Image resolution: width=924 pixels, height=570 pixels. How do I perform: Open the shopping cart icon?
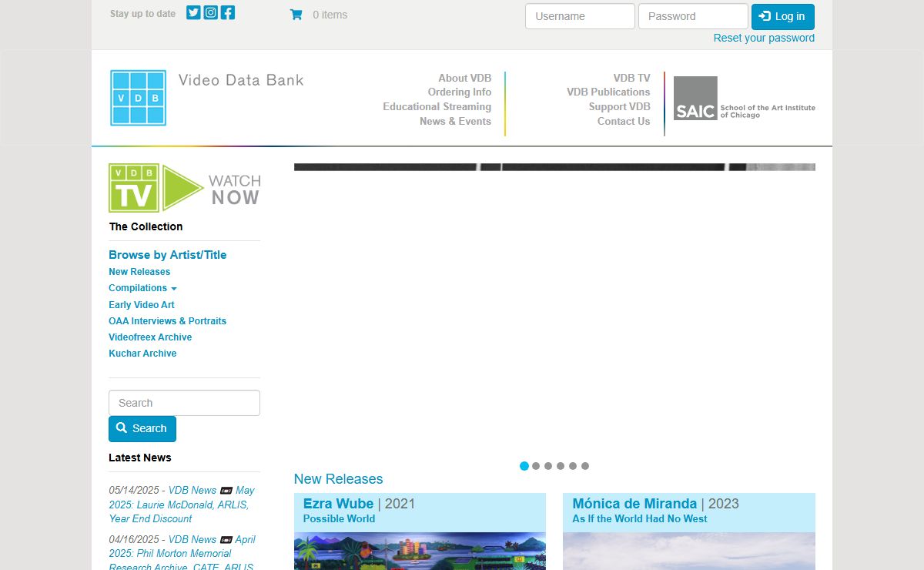point(296,15)
